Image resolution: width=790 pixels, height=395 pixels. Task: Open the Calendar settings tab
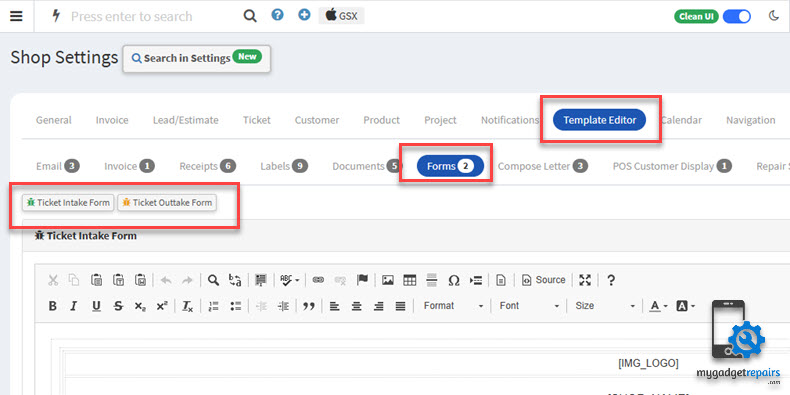click(681, 120)
